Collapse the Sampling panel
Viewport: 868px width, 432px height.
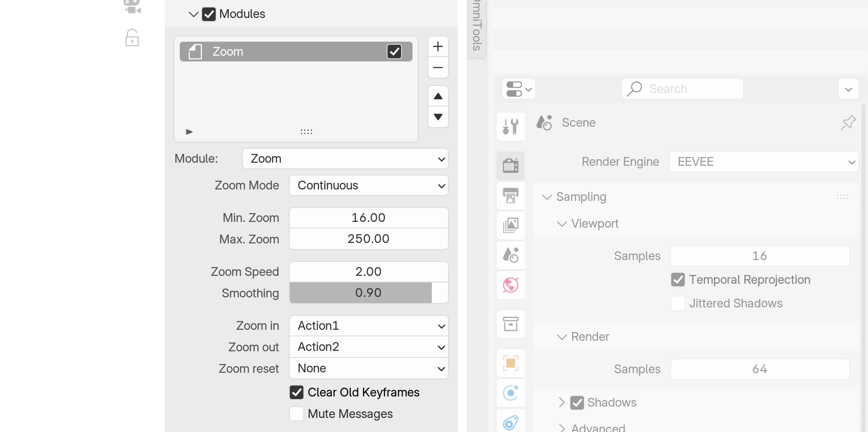click(547, 197)
